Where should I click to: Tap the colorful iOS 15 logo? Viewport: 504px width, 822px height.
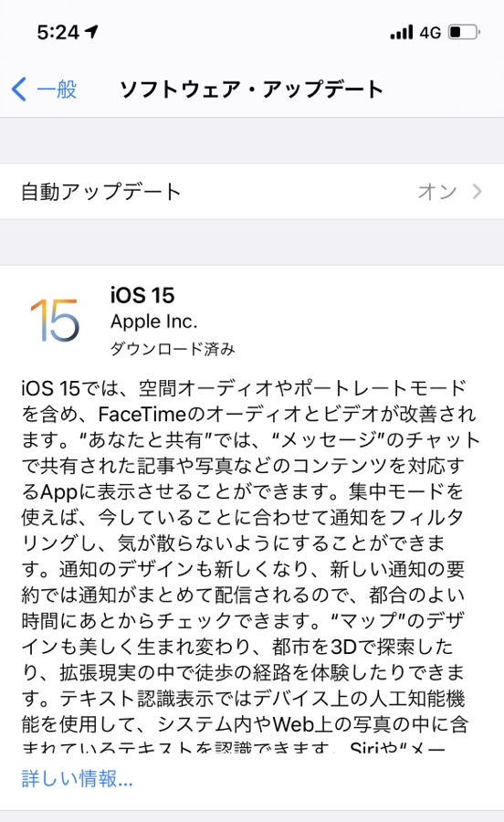coord(55,320)
